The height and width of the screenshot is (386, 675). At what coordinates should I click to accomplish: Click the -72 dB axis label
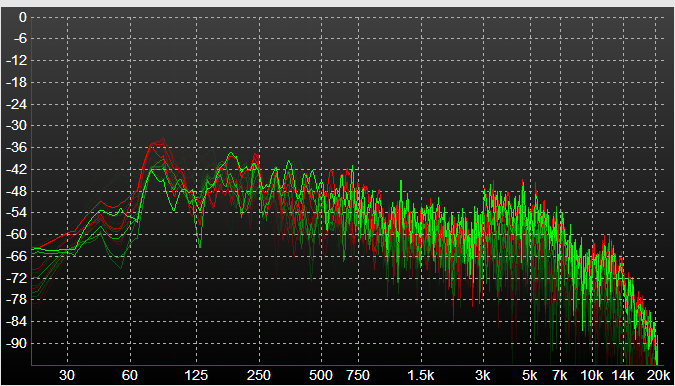coord(17,278)
